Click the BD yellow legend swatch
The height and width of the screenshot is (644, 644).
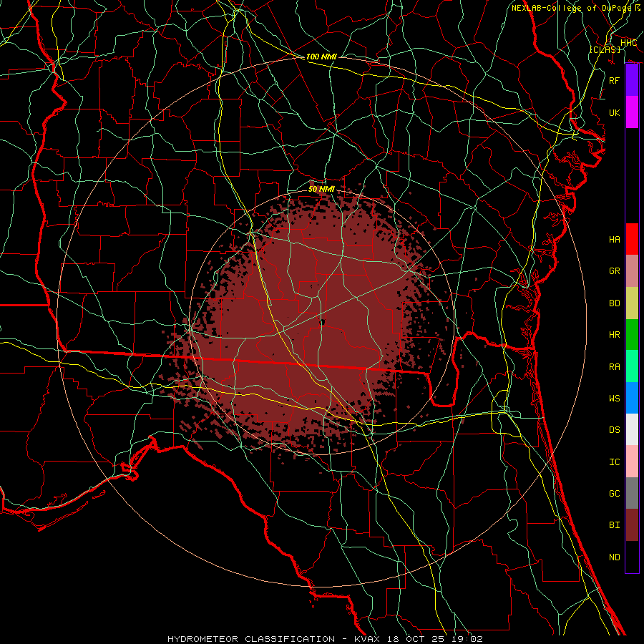632,303
